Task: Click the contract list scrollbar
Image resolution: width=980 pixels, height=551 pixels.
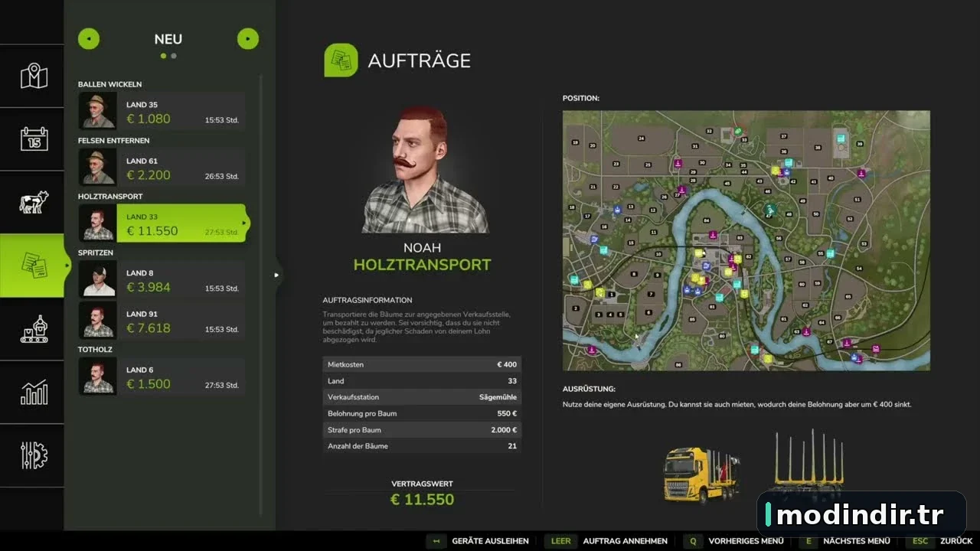Action: click(x=261, y=295)
